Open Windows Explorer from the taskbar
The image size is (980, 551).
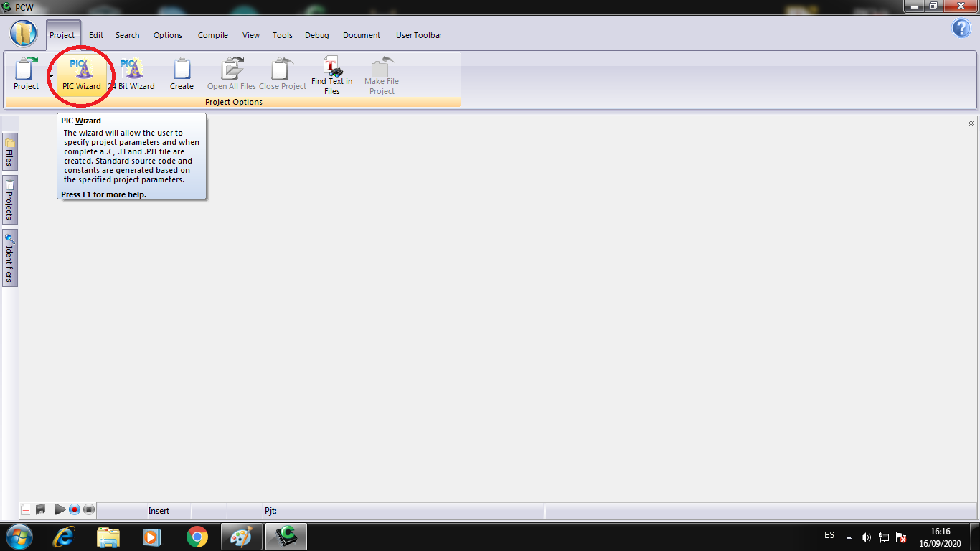(x=108, y=537)
